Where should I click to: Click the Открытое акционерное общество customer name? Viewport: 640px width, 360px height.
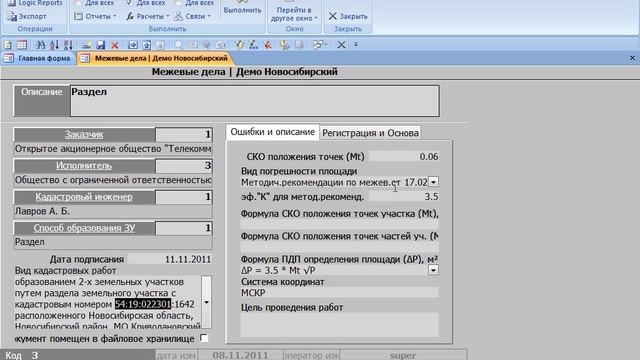[x=113, y=149]
